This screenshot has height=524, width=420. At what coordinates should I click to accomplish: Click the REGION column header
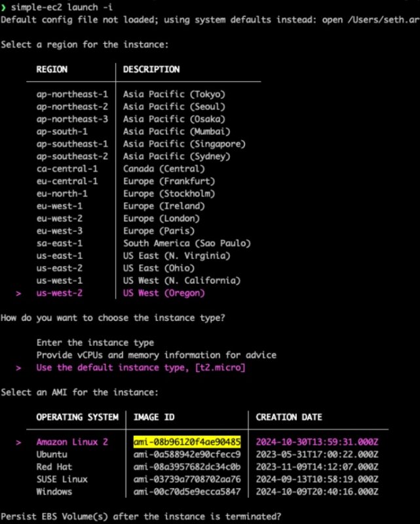52,69
